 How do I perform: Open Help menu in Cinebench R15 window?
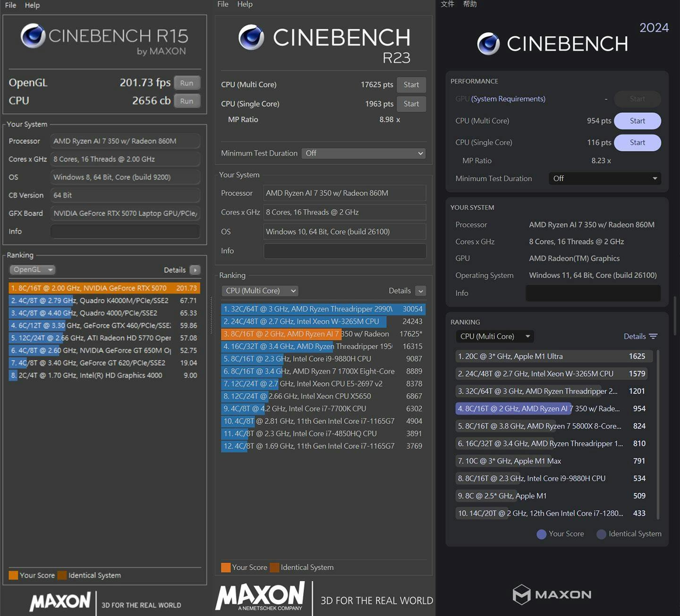32,5
